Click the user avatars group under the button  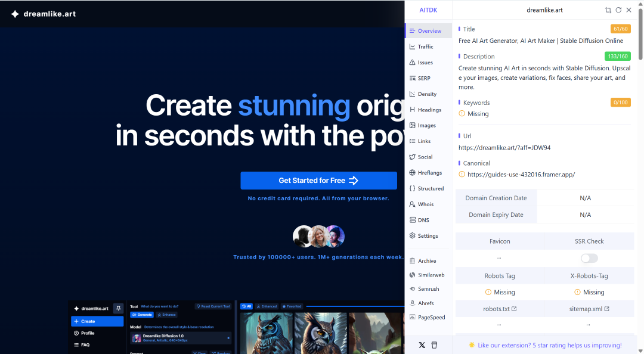tap(318, 237)
